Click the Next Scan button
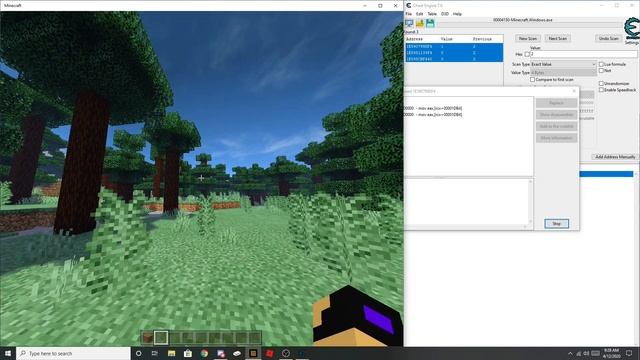 [x=557, y=38]
